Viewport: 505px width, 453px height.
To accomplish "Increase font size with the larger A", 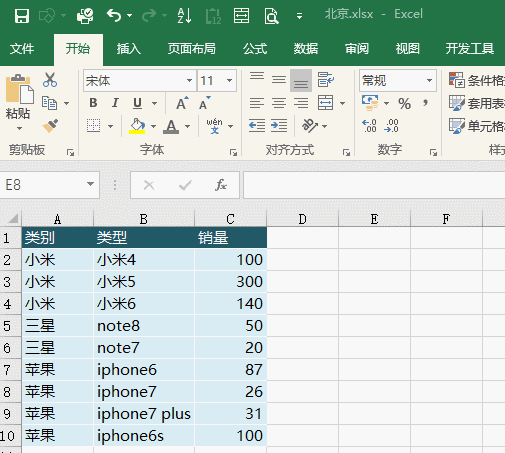I will pyautogui.click(x=182, y=103).
